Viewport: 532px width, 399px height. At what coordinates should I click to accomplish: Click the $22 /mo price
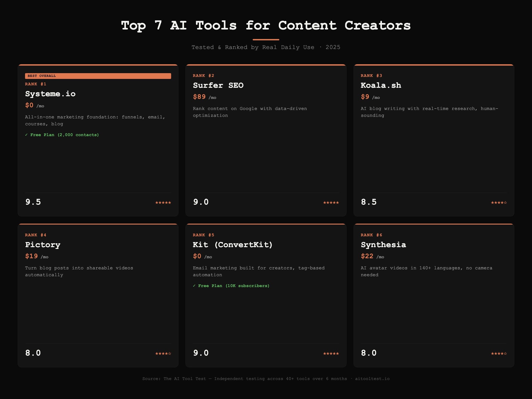(x=372, y=256)
